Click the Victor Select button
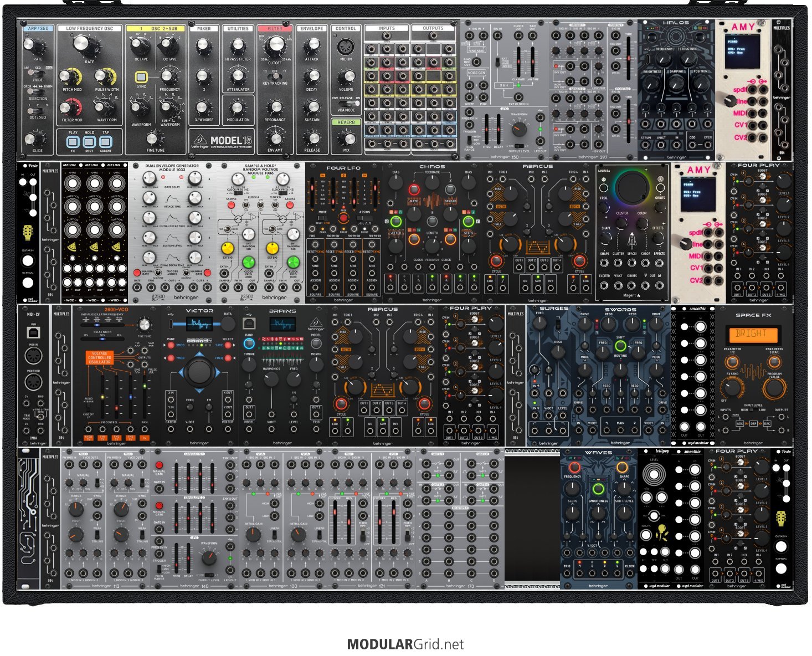 click(x=227, y=345)
